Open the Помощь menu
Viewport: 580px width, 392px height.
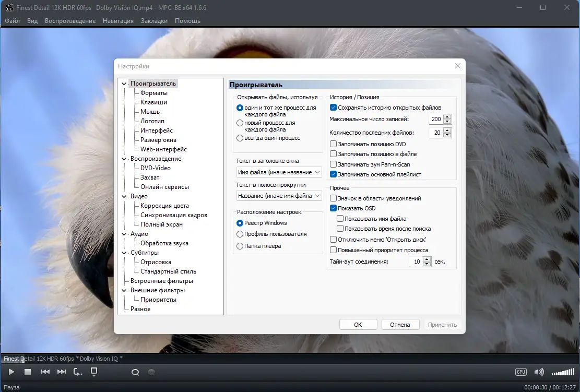(x=187, y=21)
